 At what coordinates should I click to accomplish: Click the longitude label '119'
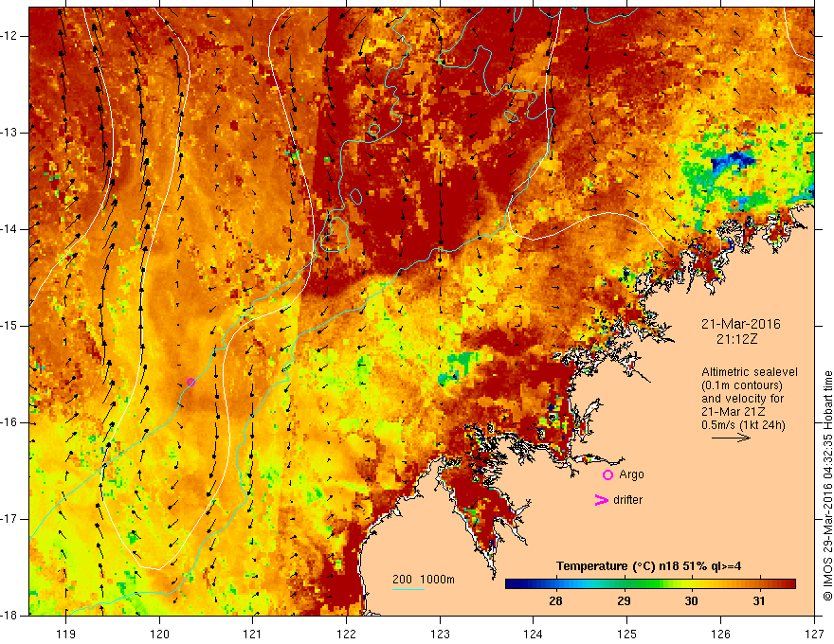coord(66,634)
